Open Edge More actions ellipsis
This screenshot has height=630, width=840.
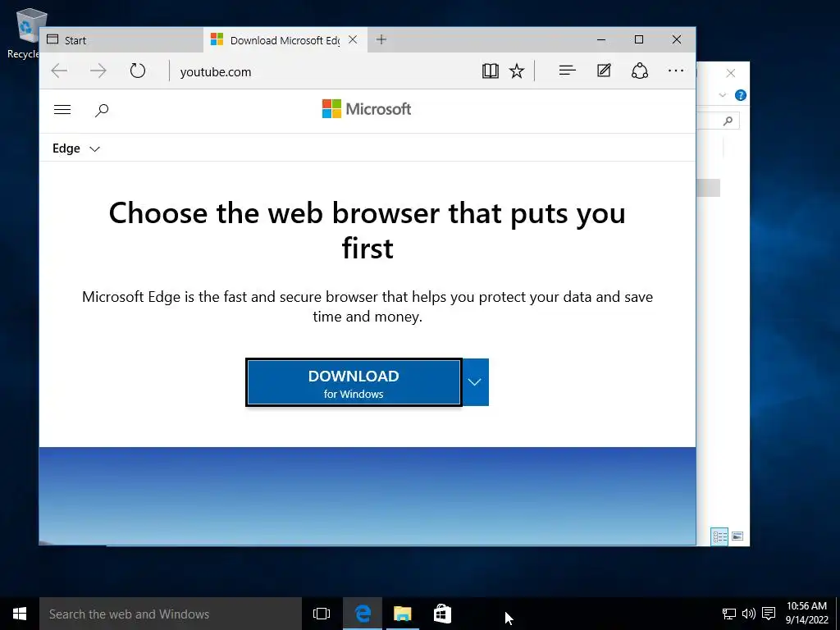[x=676, y=71]
